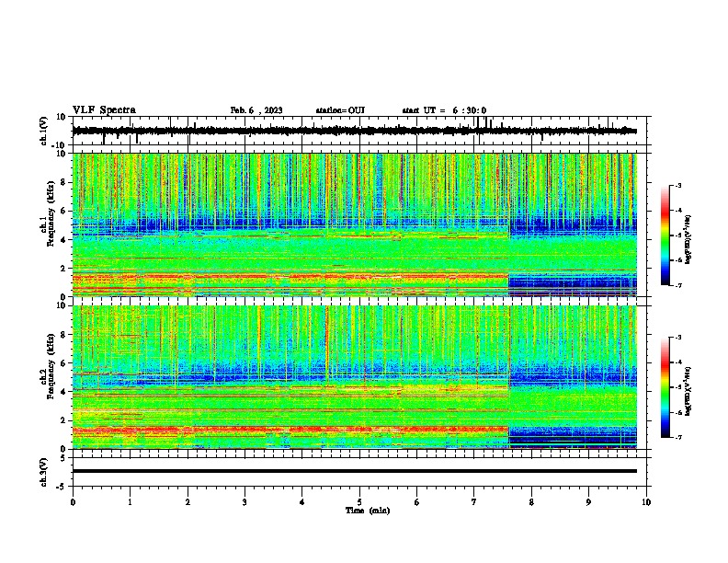Screen dimensions: 728x563
Task: Click the ch.1 waveform trace plot
Action: (354, 131)
